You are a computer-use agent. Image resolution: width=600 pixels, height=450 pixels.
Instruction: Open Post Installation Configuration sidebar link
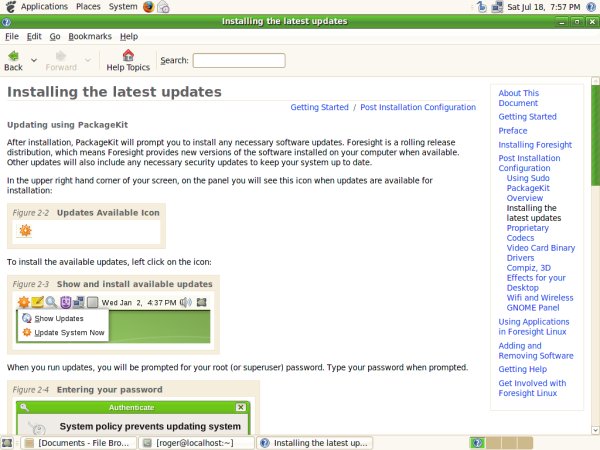click(x=529, y=163)
